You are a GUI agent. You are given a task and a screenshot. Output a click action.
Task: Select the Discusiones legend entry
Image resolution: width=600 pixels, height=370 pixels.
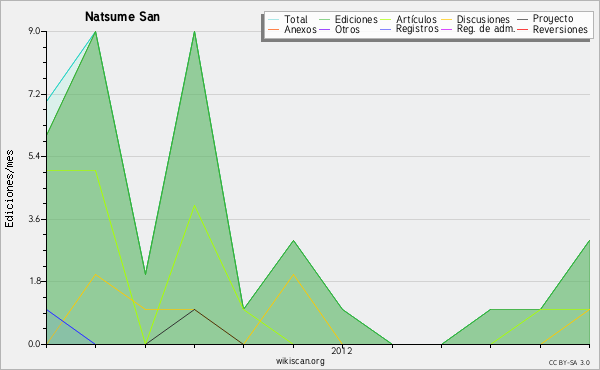[483, 19]
